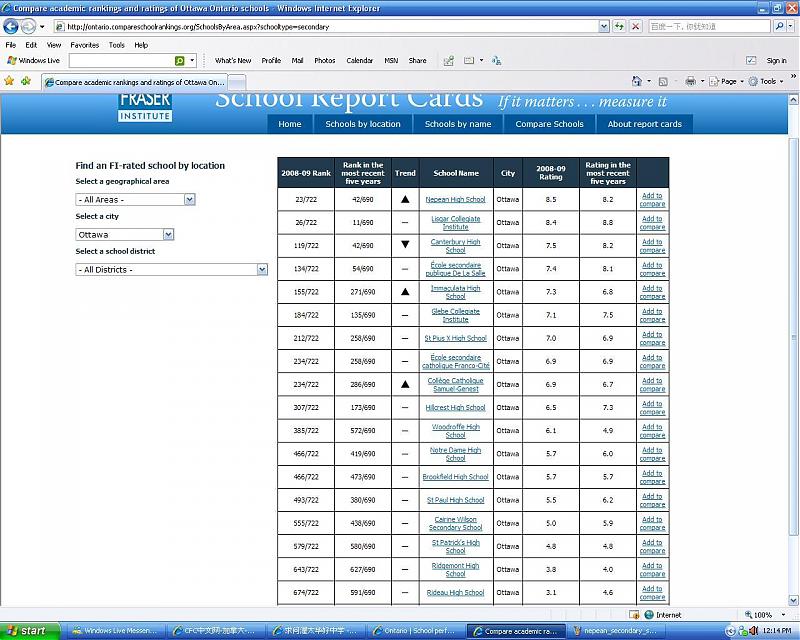Expand the All Districts dropdown
Screen dimensions: 800x640
point(172,270)
